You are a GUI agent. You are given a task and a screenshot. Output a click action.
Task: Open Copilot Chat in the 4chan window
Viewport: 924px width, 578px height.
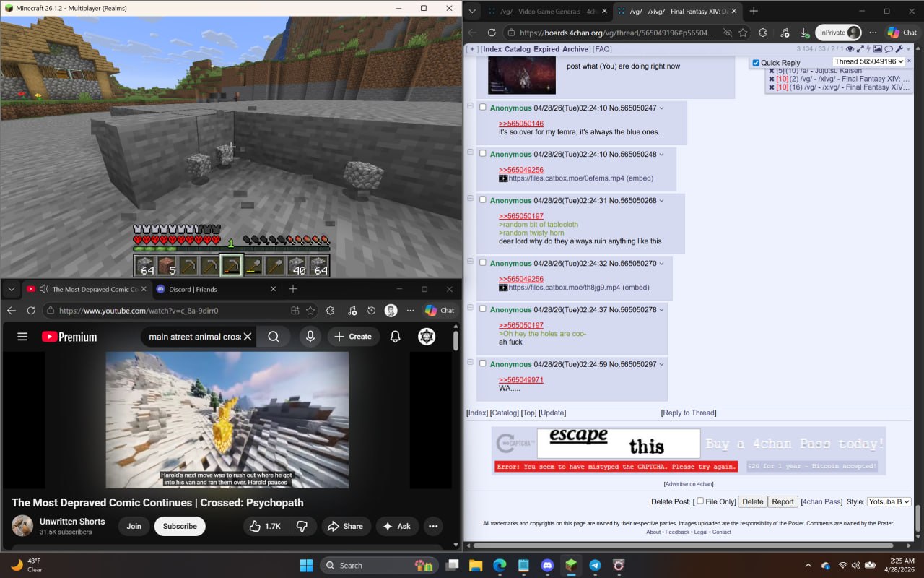click(x=902, y=33)
